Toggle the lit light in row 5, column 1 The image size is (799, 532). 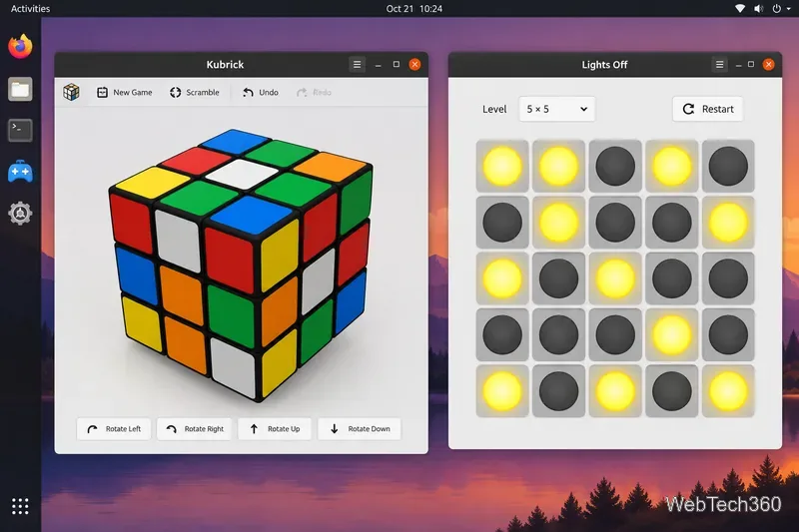pos(502,391)
